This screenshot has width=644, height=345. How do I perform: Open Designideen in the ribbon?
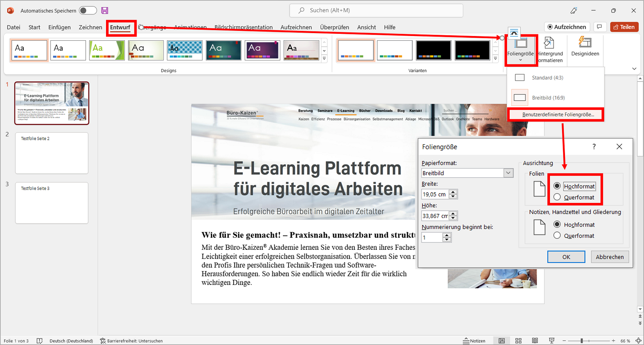coord(585,47)
